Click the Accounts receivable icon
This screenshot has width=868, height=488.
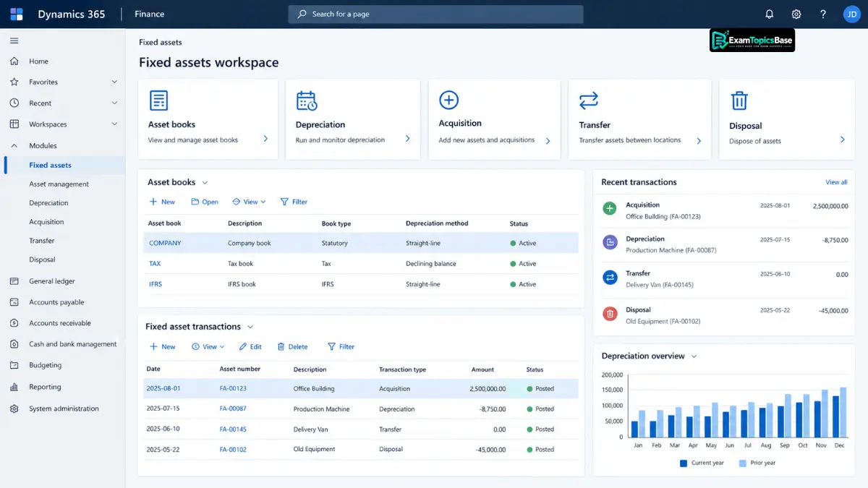14,323
